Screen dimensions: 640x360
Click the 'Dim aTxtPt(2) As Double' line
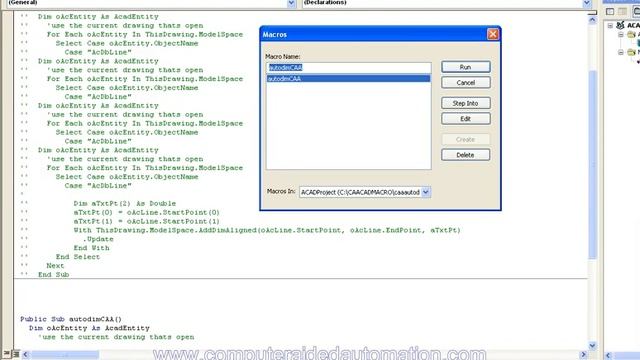[x=125, y=204]
